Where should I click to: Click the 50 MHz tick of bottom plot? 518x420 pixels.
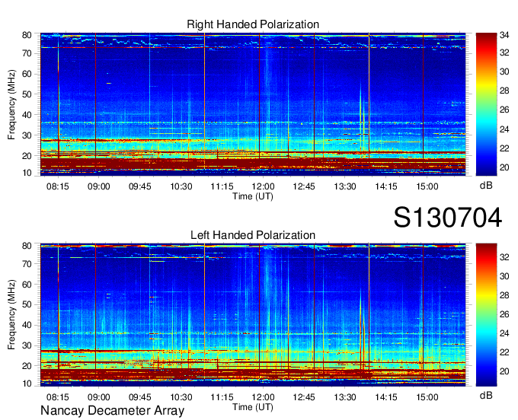(27, 304)
